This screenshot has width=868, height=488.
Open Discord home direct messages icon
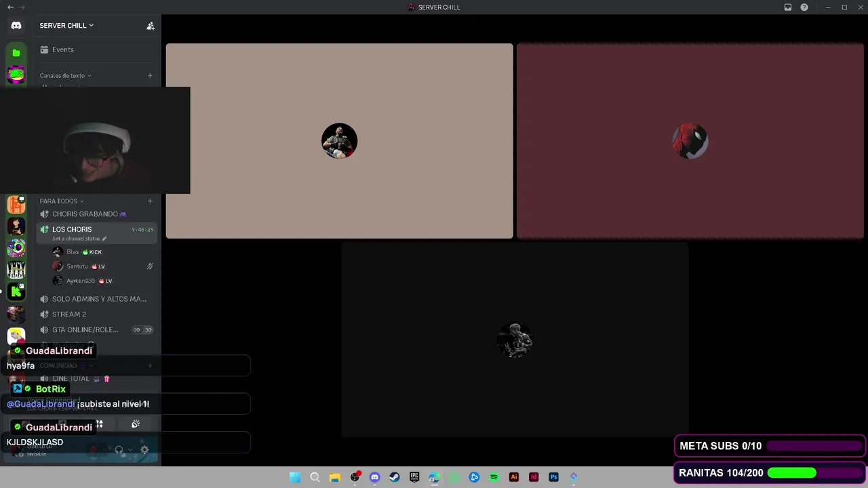click(16, 25)
